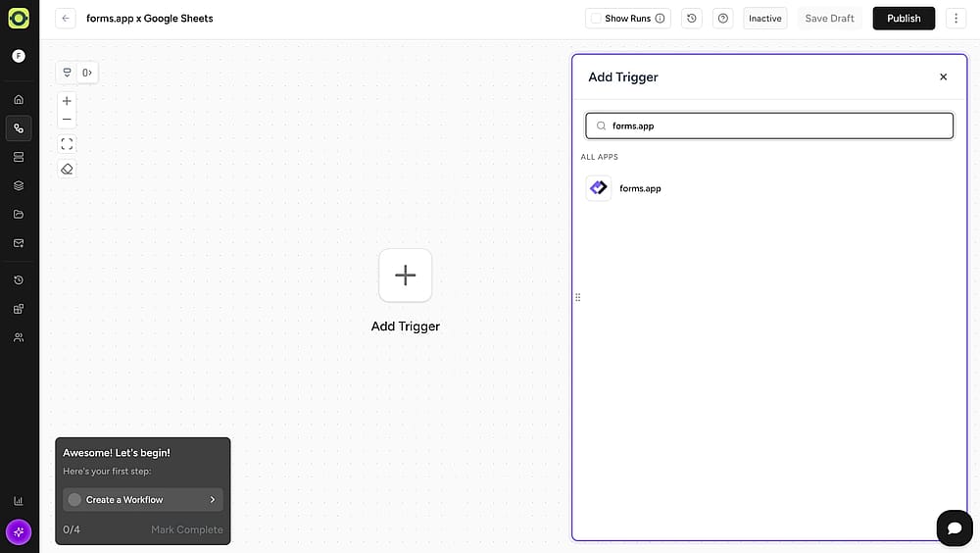Open the apps grid icon in the sidebar
Viewport: 980px width, 553px height.
[x=19, y=309]
